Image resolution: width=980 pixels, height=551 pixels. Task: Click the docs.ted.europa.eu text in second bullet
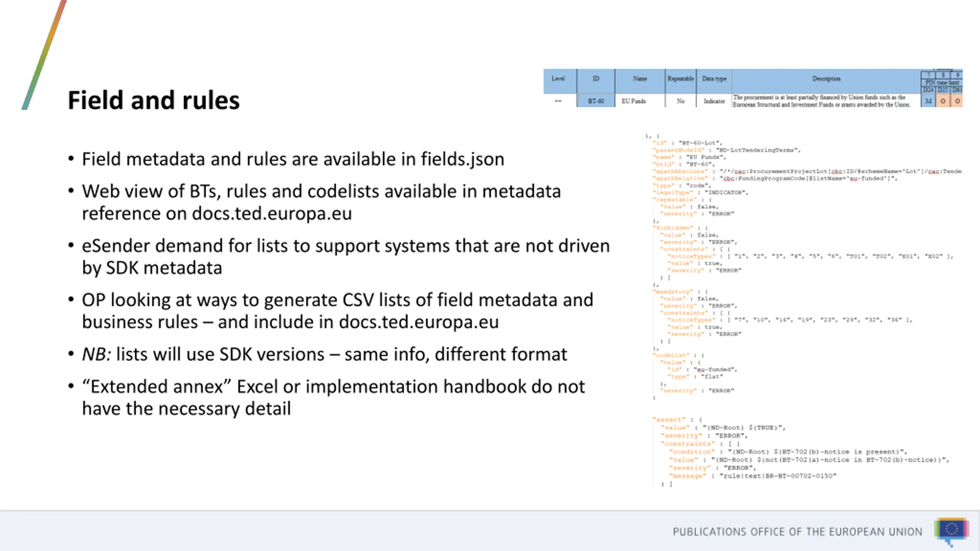click(272, 214)
